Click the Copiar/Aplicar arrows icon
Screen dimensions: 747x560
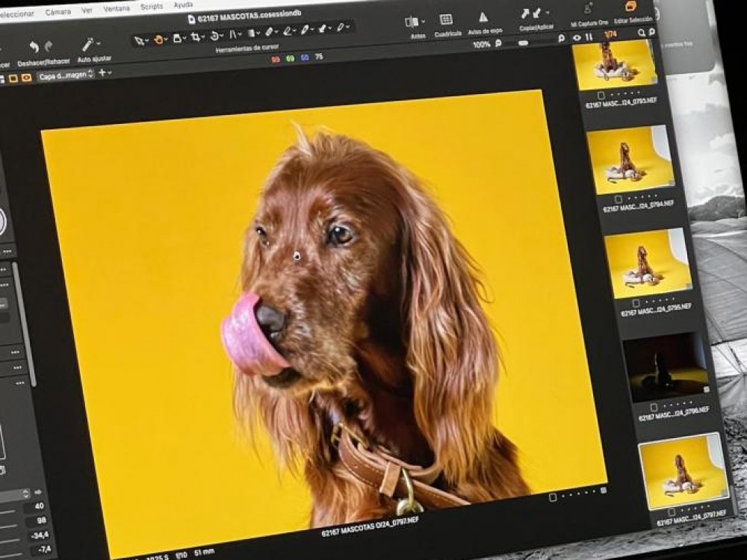[532, 13]
